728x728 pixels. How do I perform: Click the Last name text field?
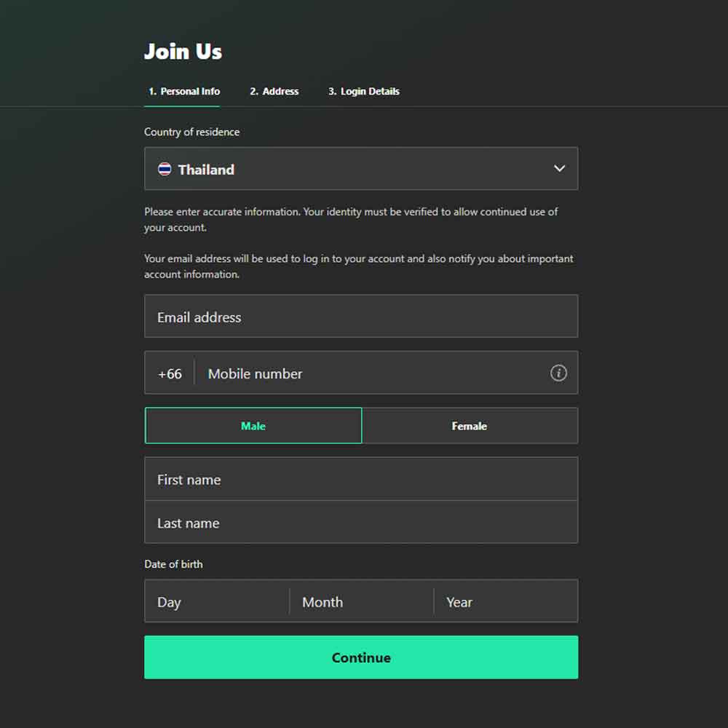point(360,523)
